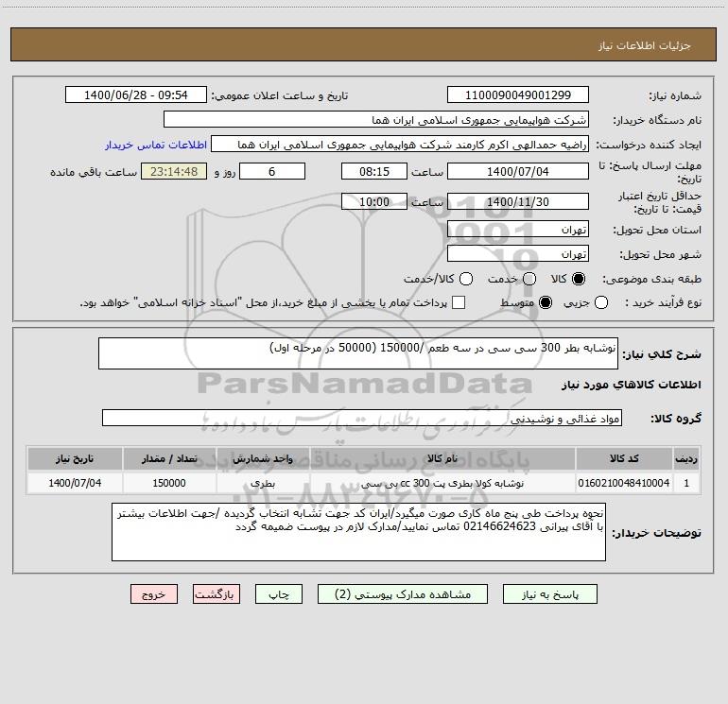Click the خروج exit button
Viewport: 728px width, 704px height.
154,594
